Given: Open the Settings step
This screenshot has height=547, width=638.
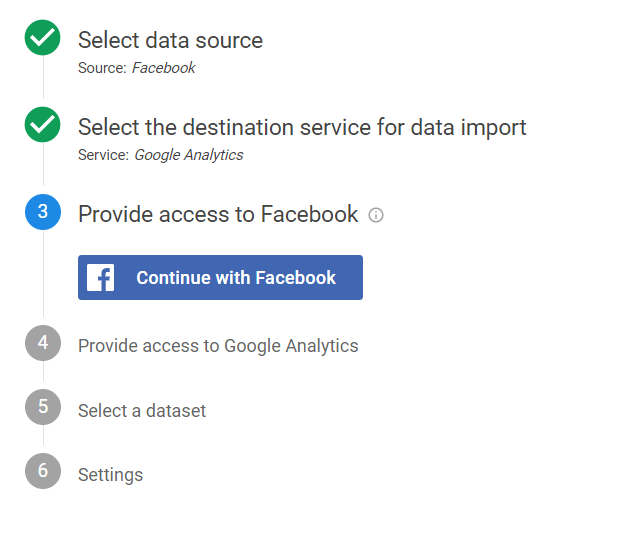Looking at the screenshot, I should tap(110, 475).
